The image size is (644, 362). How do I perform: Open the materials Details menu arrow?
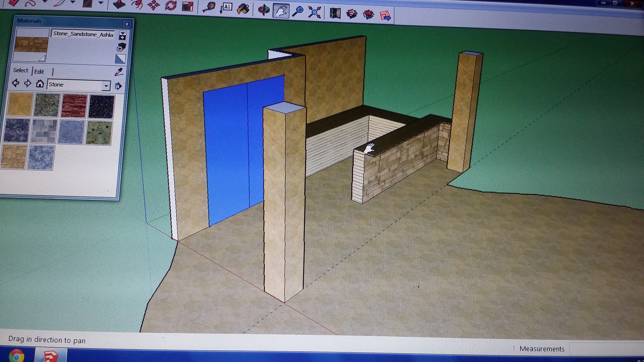click(x=118, y=86)
